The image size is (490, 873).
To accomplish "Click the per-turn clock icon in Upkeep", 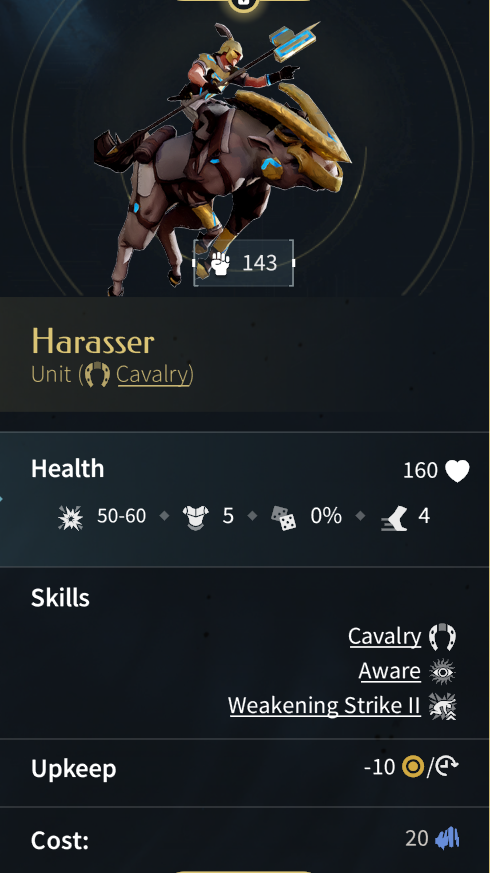I will point(445,767).
